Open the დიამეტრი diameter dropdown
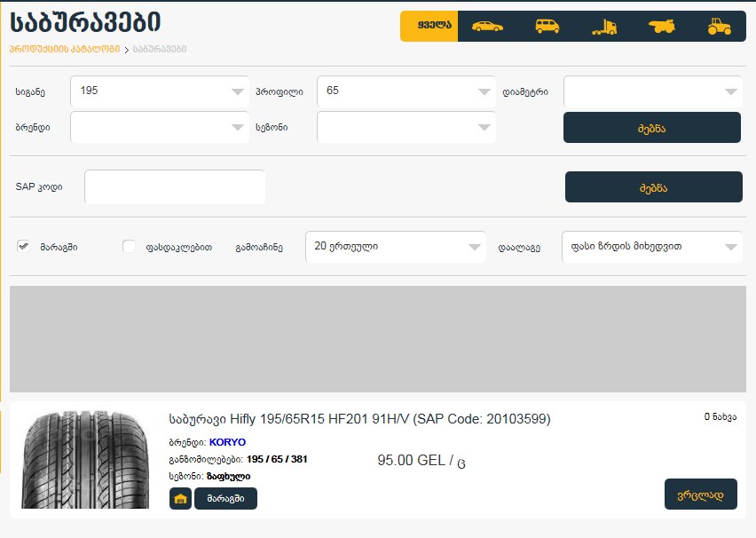The image size is (756, 538). 653,91
